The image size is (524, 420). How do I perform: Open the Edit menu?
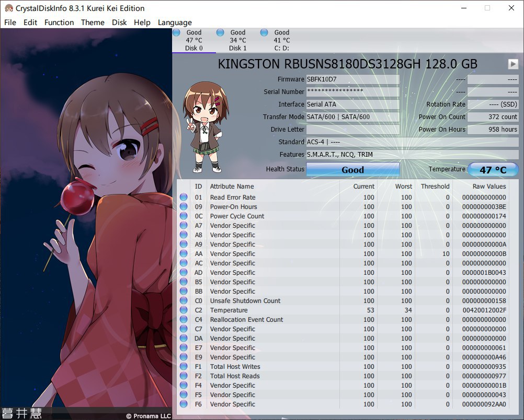(x=30, y=22)
